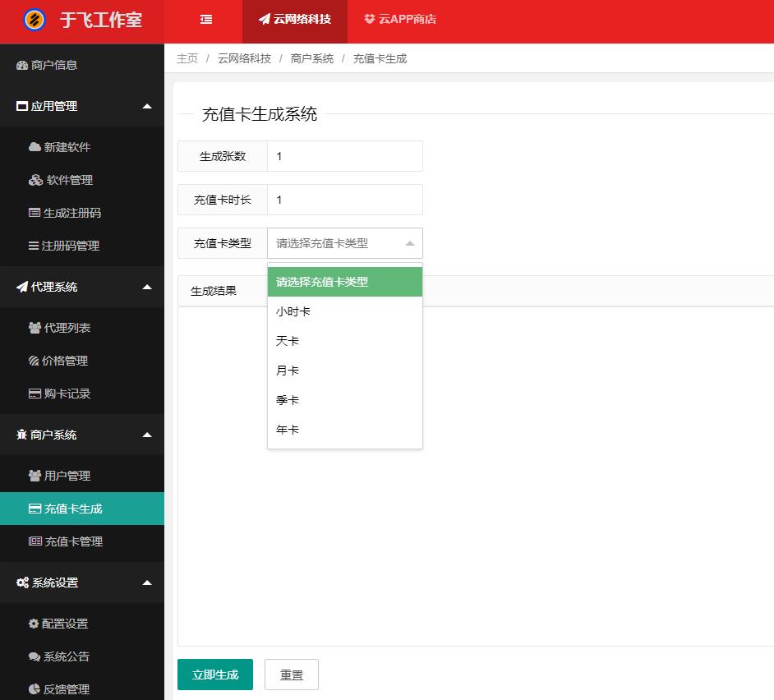Open 新建软件 menu item
Image resolution: width=774 pixels, height=700 pixels.
[82, 147]
